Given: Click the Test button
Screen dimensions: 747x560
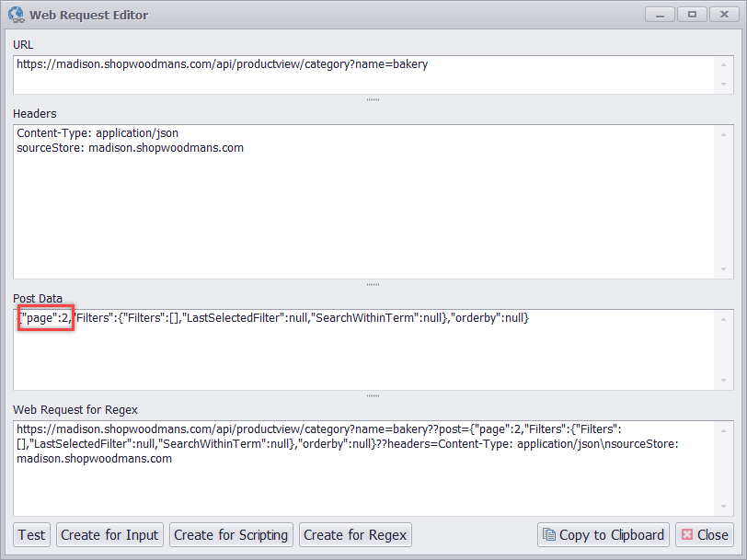Looking at the screenshot, I should [x=32, y=534].
